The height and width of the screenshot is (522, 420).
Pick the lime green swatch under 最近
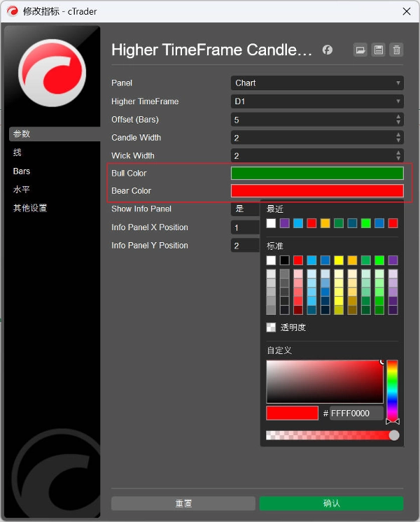click(365, 223)
